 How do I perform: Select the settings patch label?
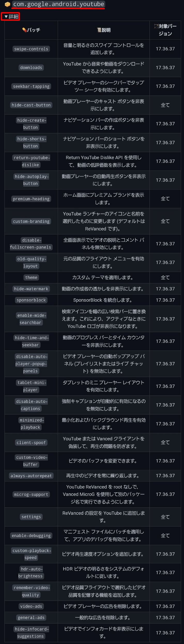(x=31, y=517)
